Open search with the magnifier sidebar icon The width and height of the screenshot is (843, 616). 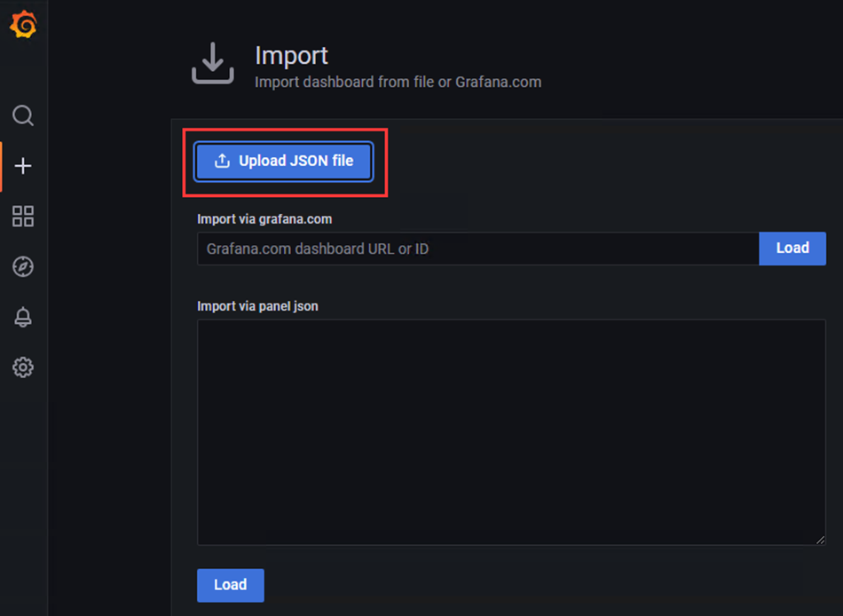(23, 115)
